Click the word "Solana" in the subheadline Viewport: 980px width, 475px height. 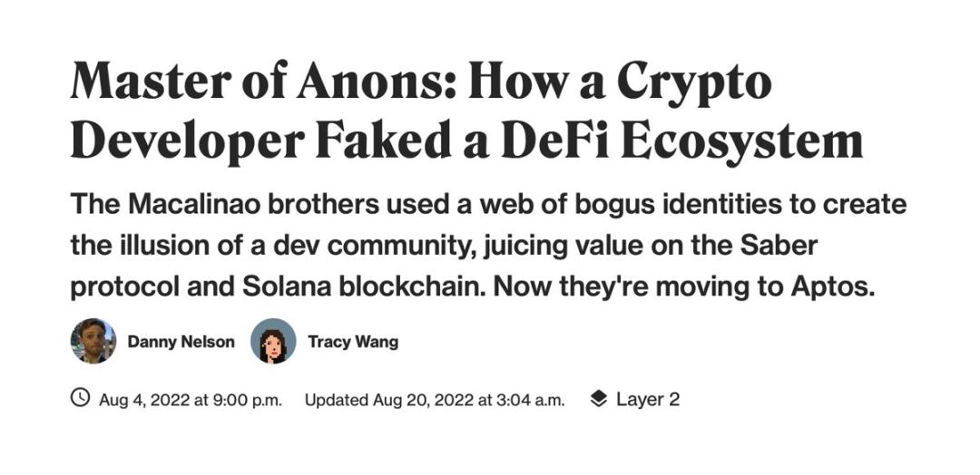tap(289, 285)
